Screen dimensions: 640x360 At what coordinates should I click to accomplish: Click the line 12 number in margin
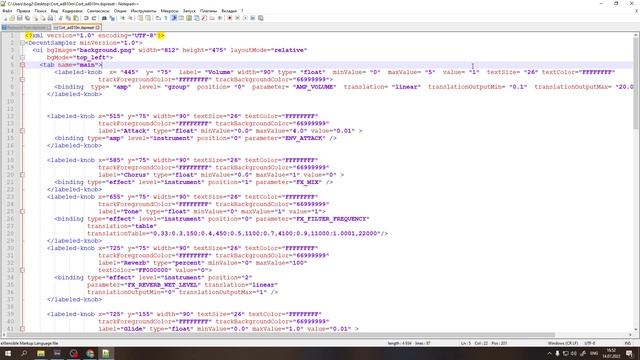click(x=11, y=116)
